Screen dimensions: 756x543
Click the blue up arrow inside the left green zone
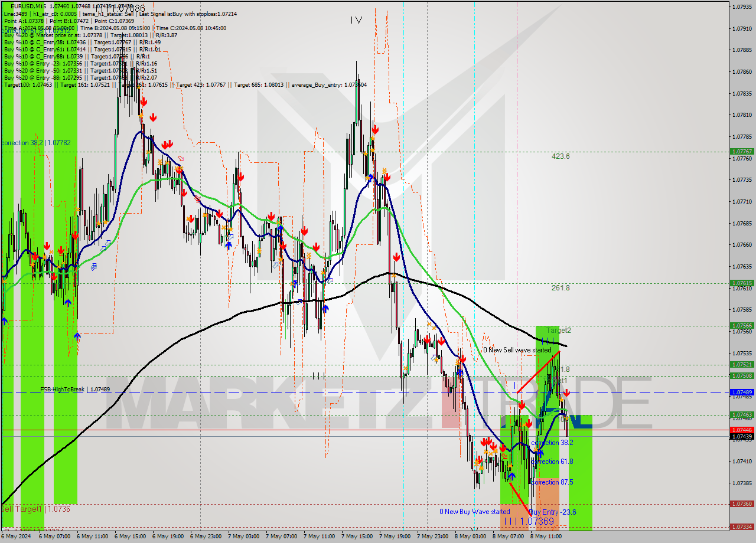[x=68, y=302]
